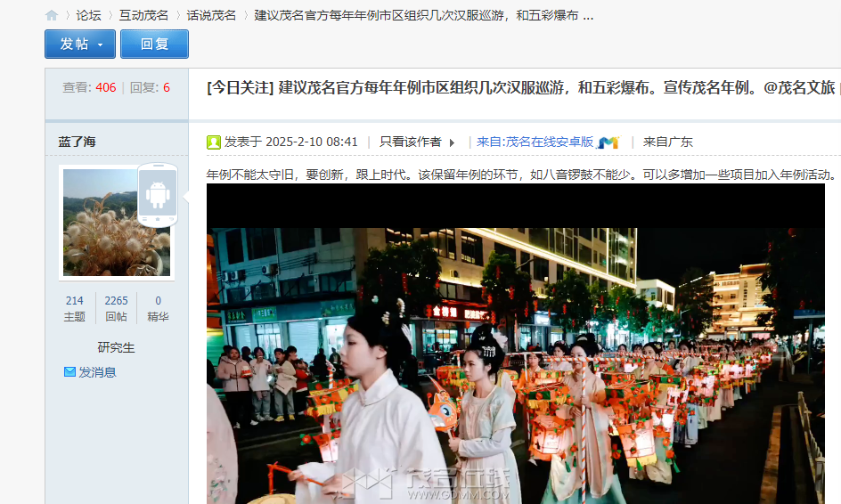This screenshot has height=504, width=841.
Task: Expand the arrow after 只看该作者
Action: (452, 142)
